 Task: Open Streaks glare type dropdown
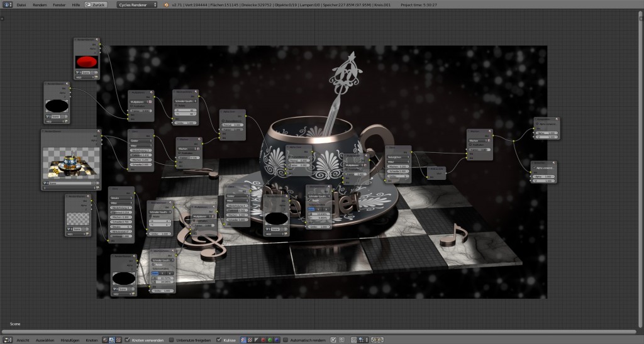(121, 198)
